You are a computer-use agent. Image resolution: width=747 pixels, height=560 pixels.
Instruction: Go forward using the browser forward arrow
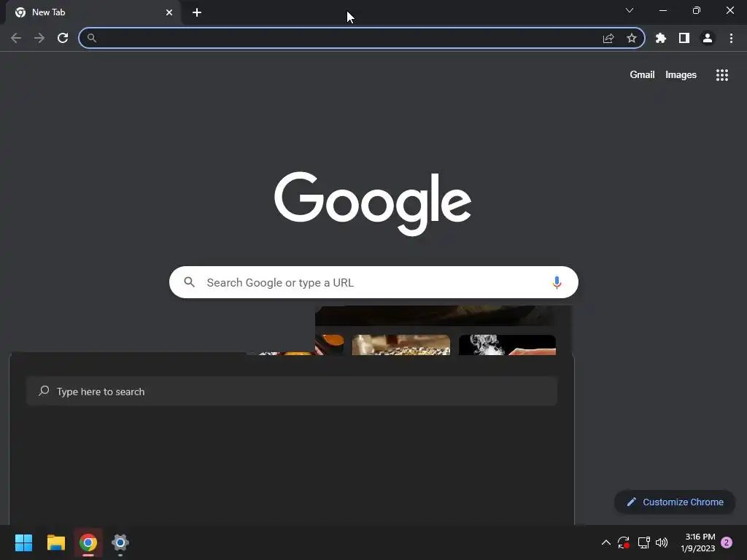point(39,38)
